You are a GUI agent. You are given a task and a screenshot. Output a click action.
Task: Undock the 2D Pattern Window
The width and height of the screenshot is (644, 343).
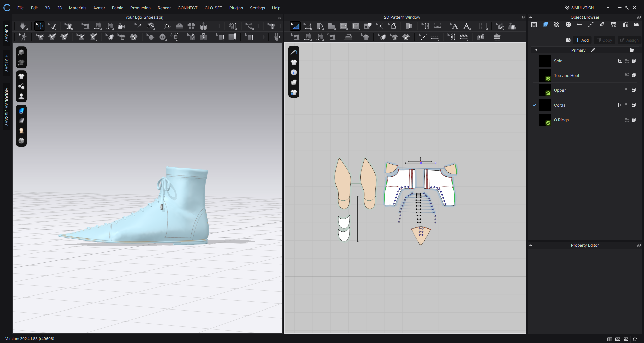pyautogui.click(x=523, y=17)
